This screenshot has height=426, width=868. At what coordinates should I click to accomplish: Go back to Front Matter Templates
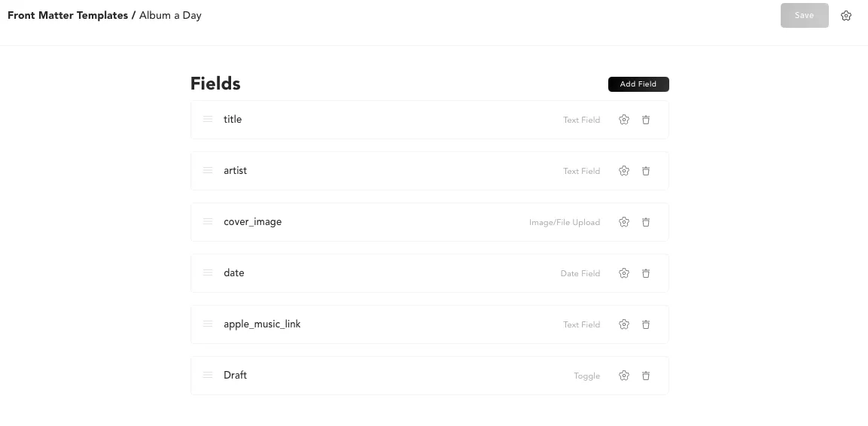pos(68,15)
